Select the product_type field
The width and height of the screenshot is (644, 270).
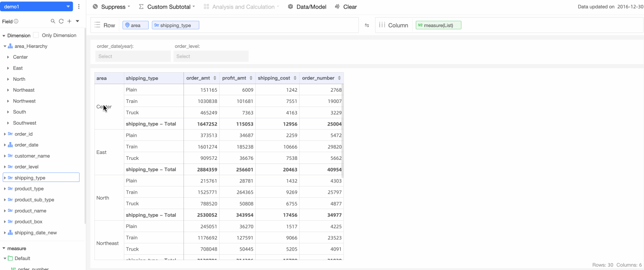29,189
